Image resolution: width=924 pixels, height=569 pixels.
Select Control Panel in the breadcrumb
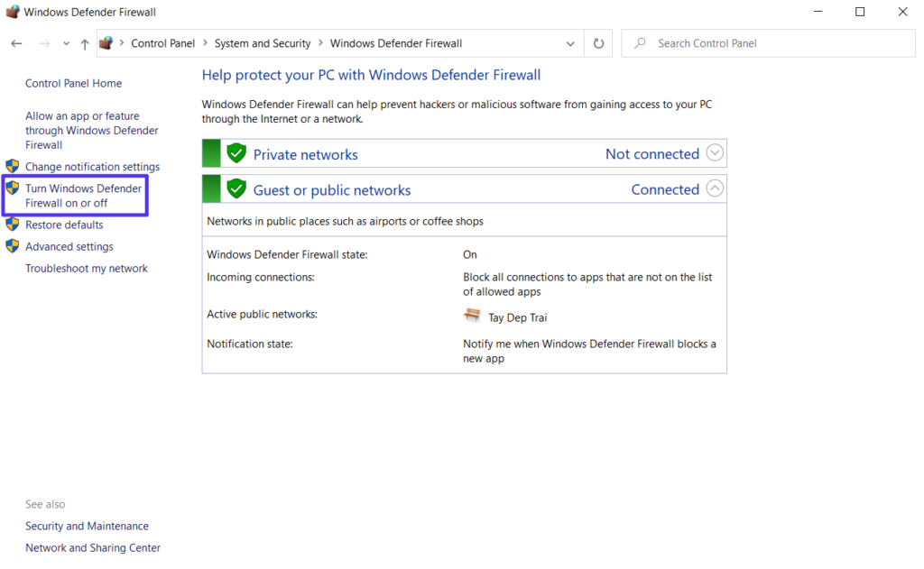tap(162, 42)
